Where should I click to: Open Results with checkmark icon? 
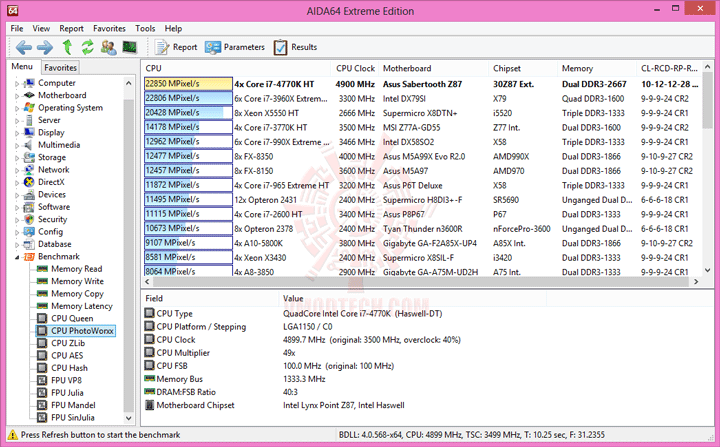coord(295,47)
